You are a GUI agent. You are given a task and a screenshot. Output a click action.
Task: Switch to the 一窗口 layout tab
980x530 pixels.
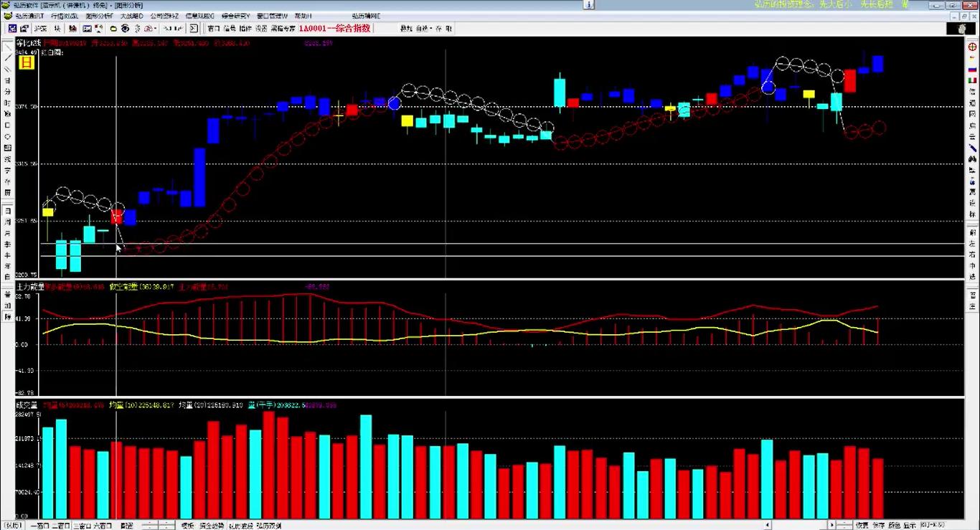click(x=40, y=526)
